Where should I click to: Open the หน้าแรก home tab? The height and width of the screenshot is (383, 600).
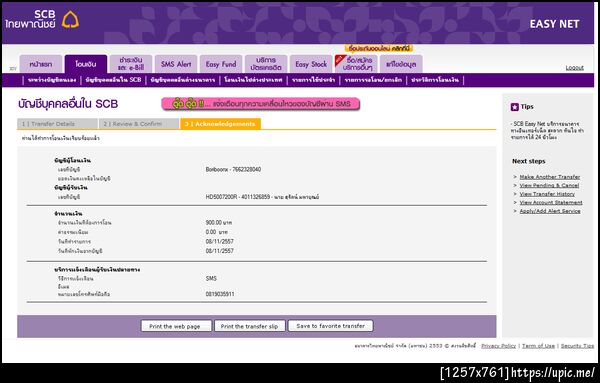41,64
